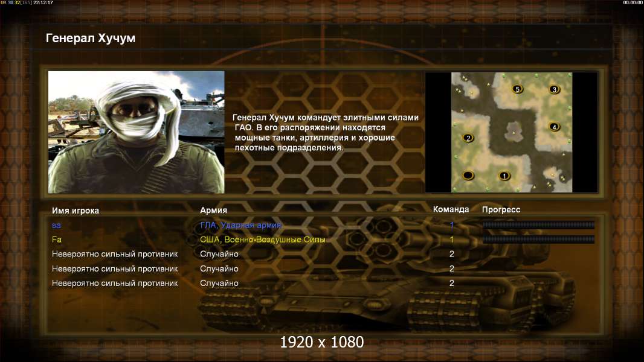The height and width of the screenshot is (362, 644).
Task: Select player name 'Fa'
Action: click(57, 240)
